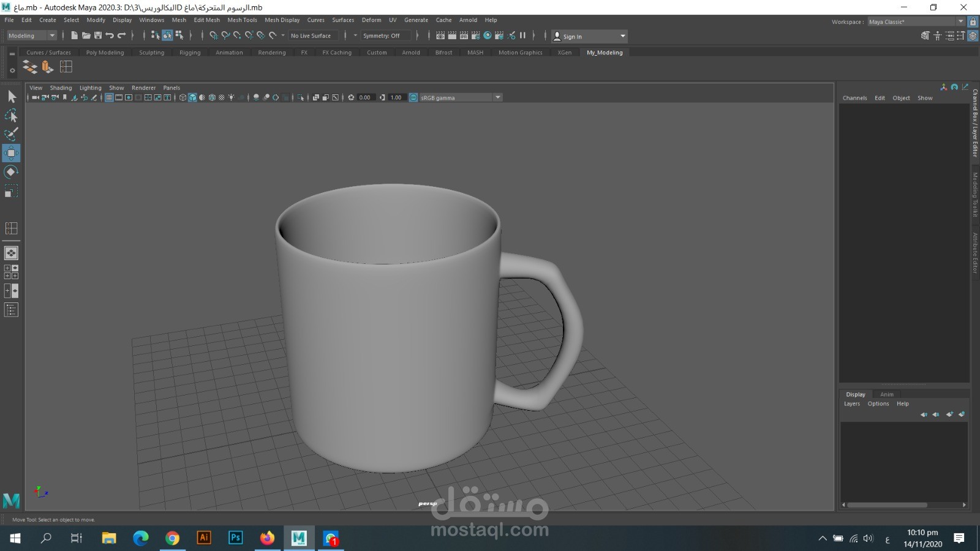Open Photoshop from the Windows taskbar

[236, 538]
